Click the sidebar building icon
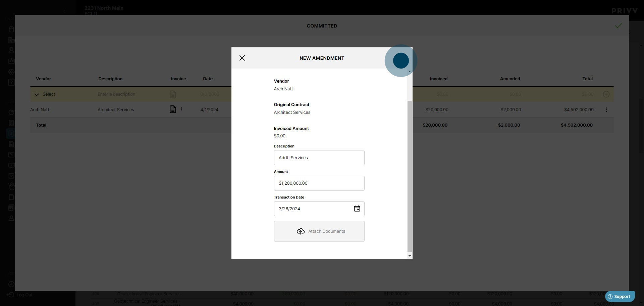This screenshot has height=306, width=644. [11, 40]
